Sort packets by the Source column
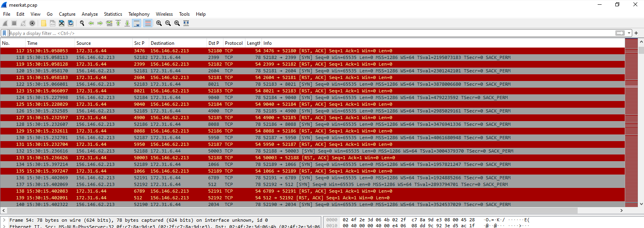The image size is (644, 228). [103, 43]
